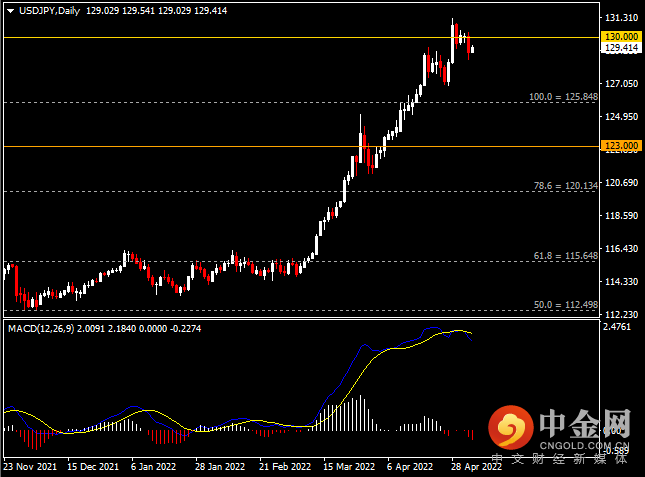Screen dimensions: 645x477
Task: Select price axis value 118.590
Action: click(x=621, y=215)
